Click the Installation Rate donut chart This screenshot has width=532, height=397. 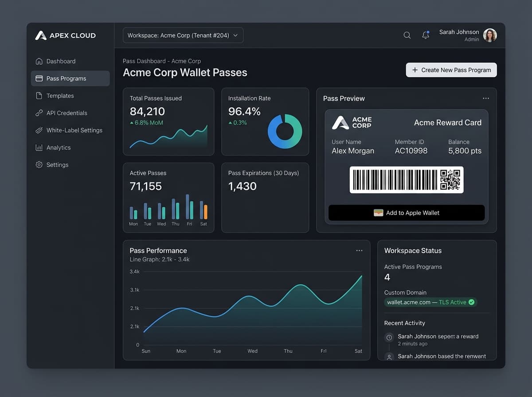(x=285, y=131)
